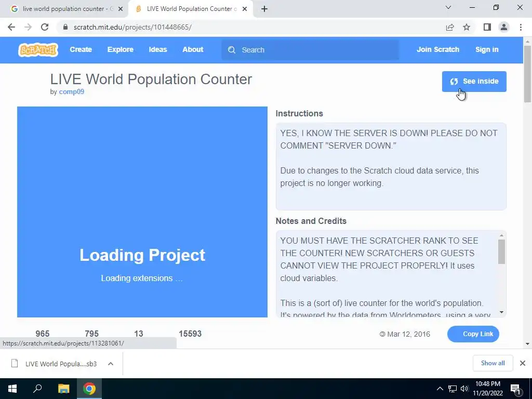Click the 13 count

(138, 334)
